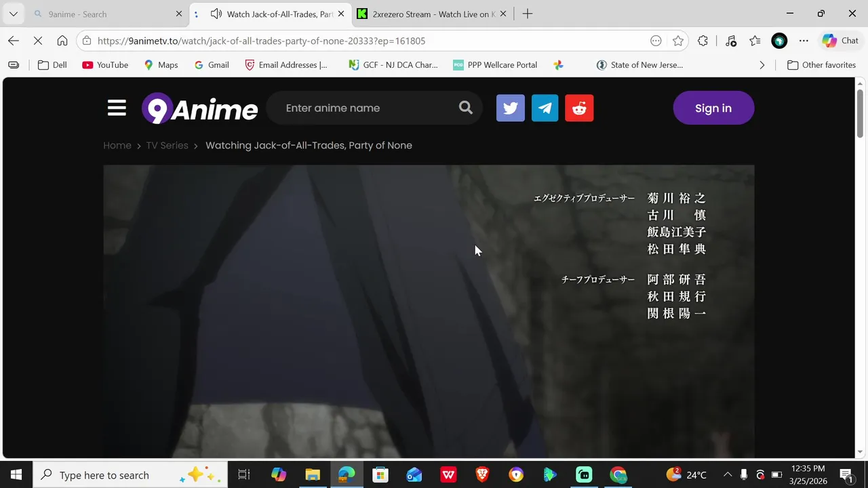868x488 pixels.
Task: Stop loading the page
Action: pos(38,41)
